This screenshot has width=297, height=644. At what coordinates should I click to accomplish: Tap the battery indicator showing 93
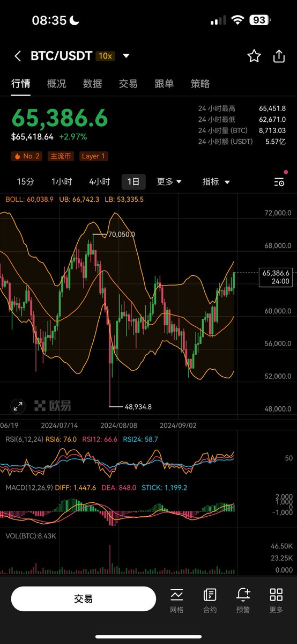[259, 20]
